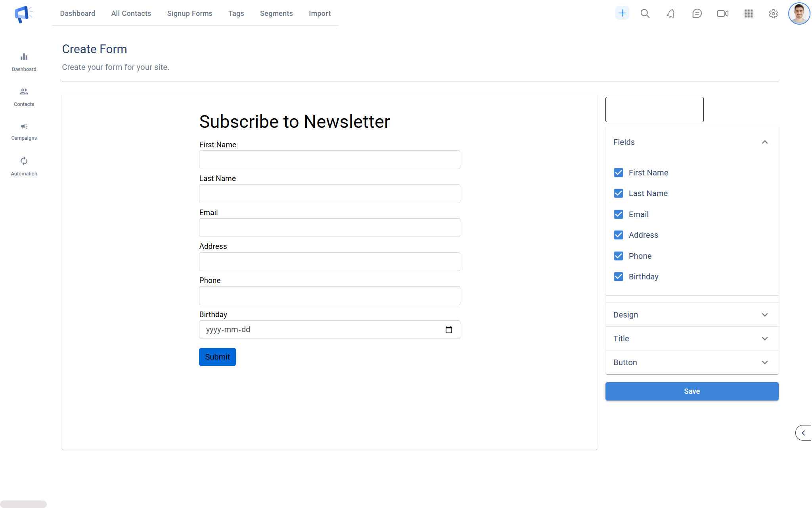
Task: Go to Campaigns in sidebar
Action: tap(24, 131)
